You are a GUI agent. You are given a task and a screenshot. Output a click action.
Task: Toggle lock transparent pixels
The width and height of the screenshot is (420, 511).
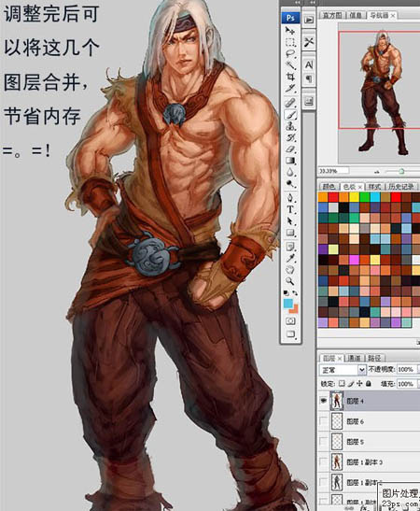pyautogui.click(x=342, y=384)
